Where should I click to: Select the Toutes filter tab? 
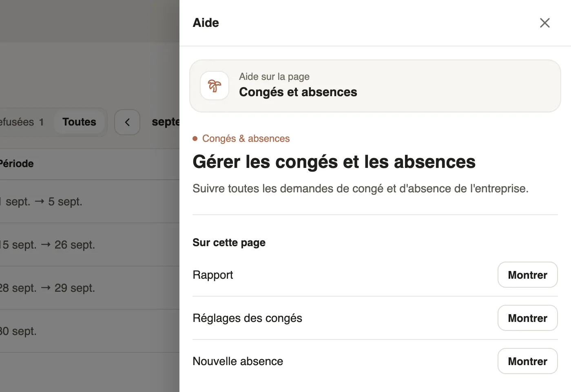(79, 122)
